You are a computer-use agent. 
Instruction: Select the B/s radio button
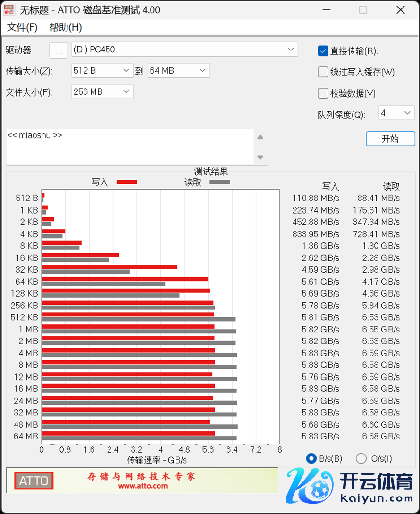[311, 458]
